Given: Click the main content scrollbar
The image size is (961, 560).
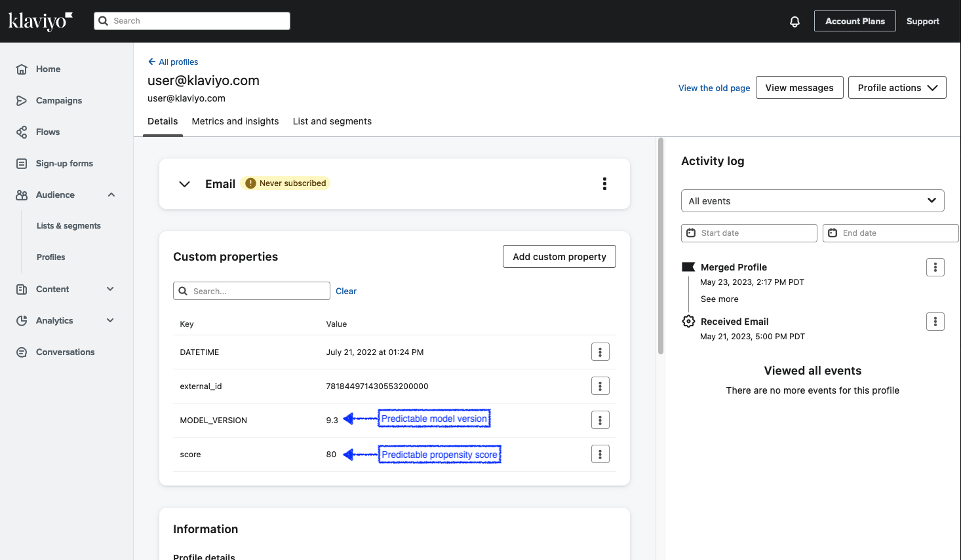Looking at the screenshot, I should click(x=661, y=246).
